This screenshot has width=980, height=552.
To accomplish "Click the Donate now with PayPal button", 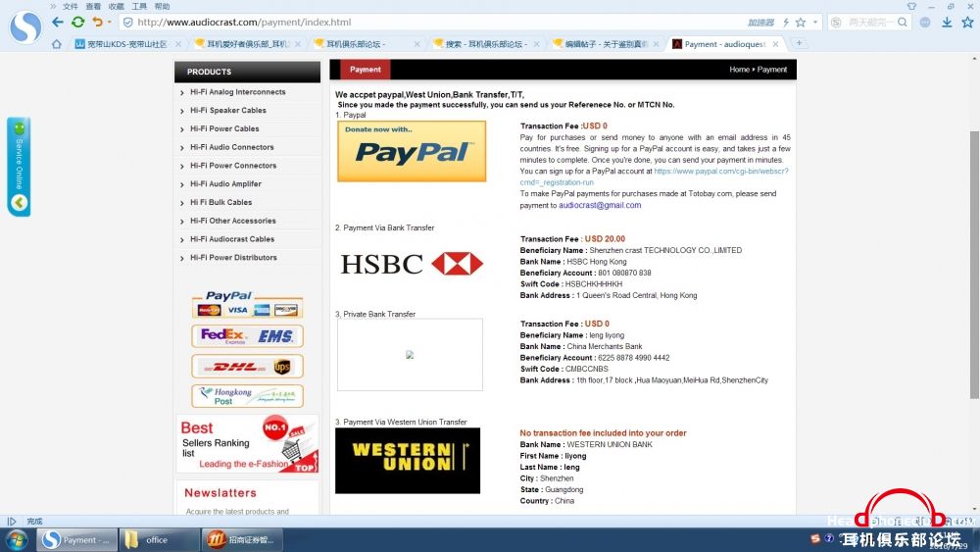I will click(412, 151).
